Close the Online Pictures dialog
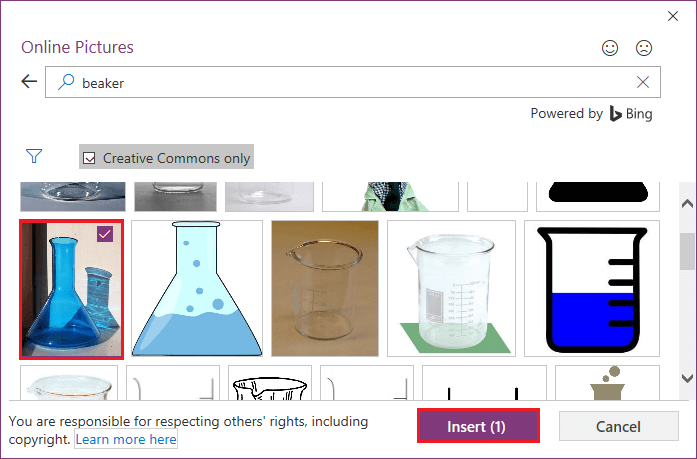 point(673,16)
